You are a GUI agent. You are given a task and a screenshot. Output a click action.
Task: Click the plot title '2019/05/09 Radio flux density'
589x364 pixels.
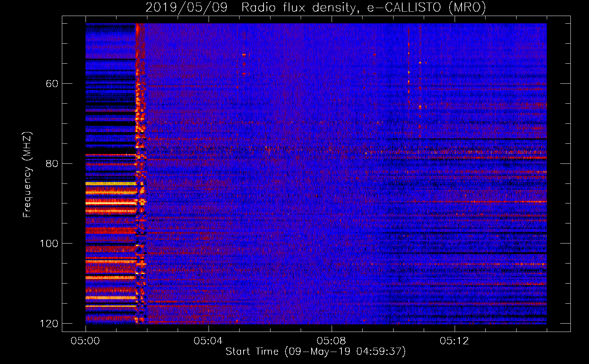point(316,7)
